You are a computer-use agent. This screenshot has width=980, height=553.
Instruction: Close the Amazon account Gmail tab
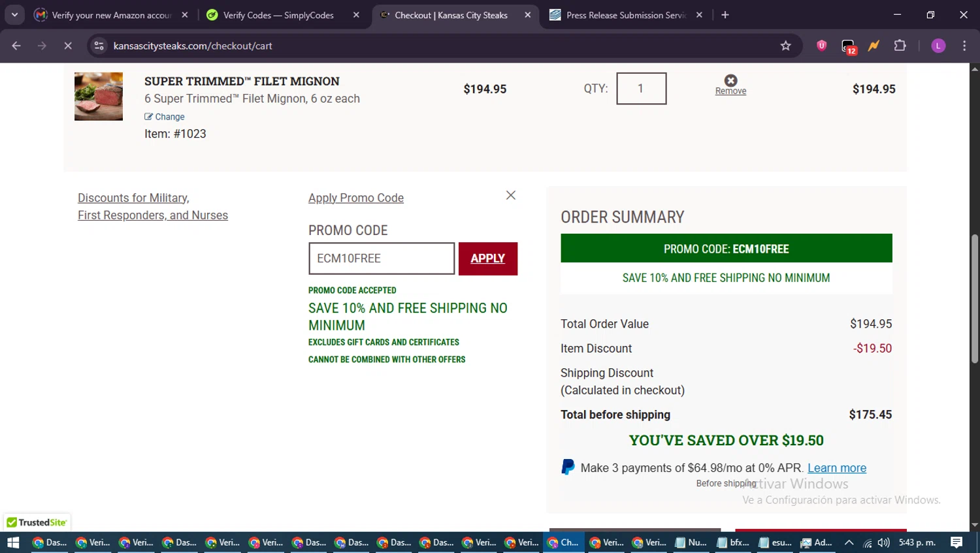(x=185, y=15)
